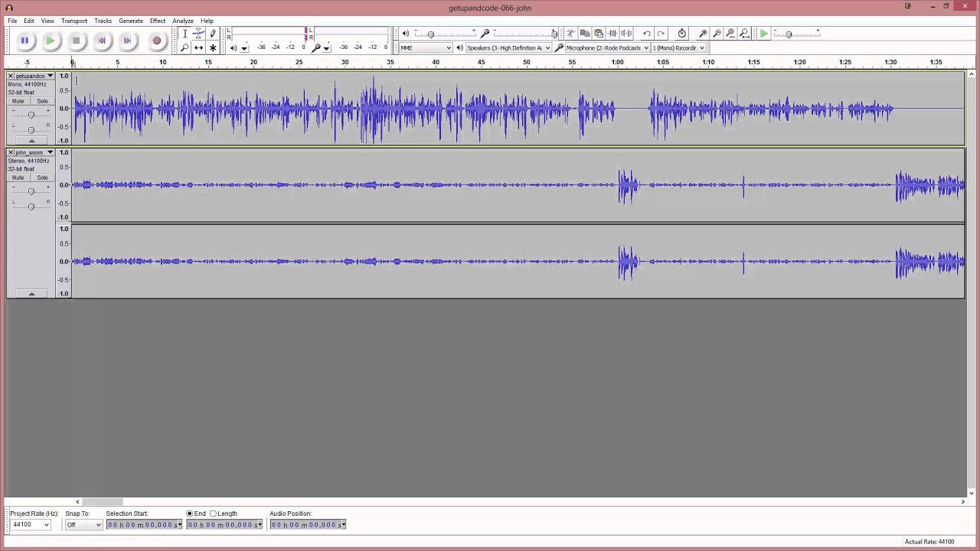Open output meter speaker dropdown
The height and width of the screenshot is (551, 980).
click(243, 48)
